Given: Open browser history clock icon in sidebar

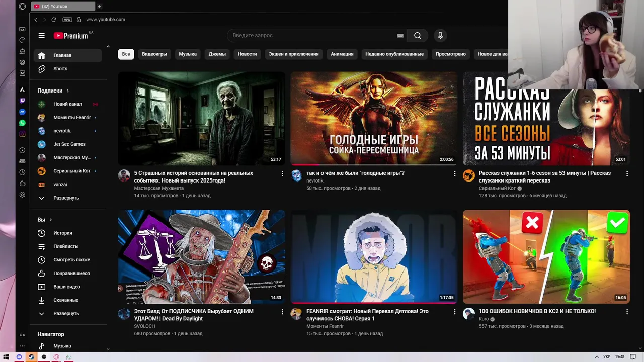Looking at the screenshot, I should [22, 172].
